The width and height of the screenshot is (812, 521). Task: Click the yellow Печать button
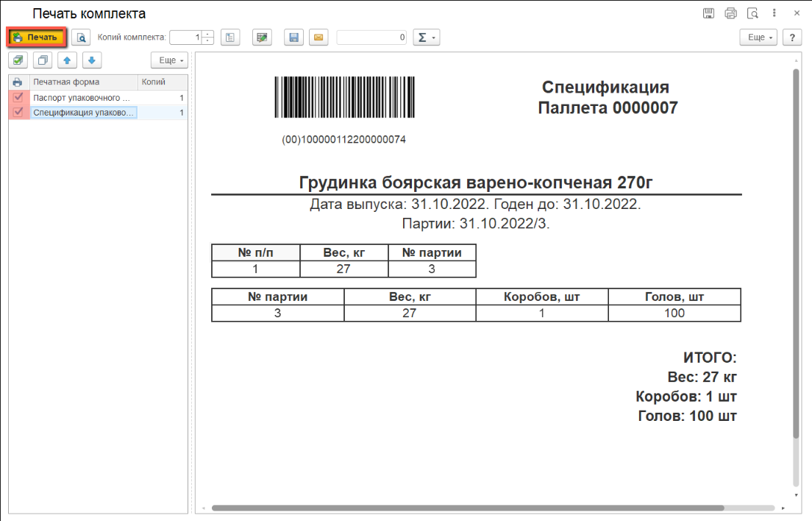tap(38, 37)
